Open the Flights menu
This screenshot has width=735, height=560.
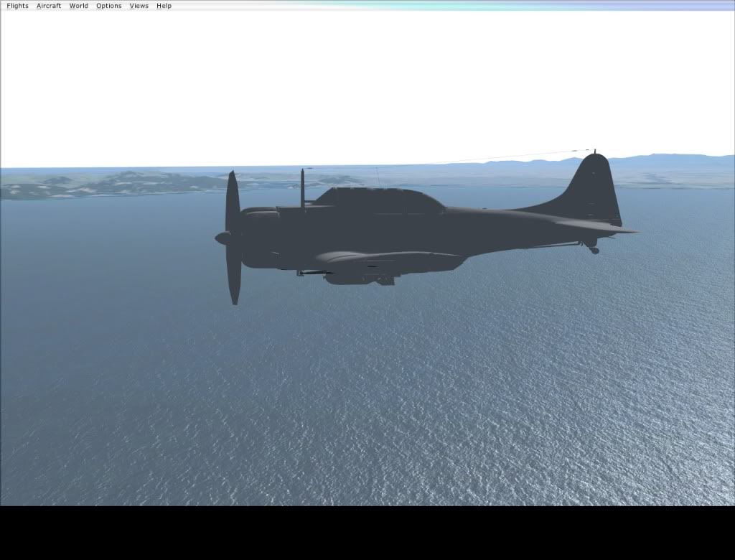click(x=17, y=6)
